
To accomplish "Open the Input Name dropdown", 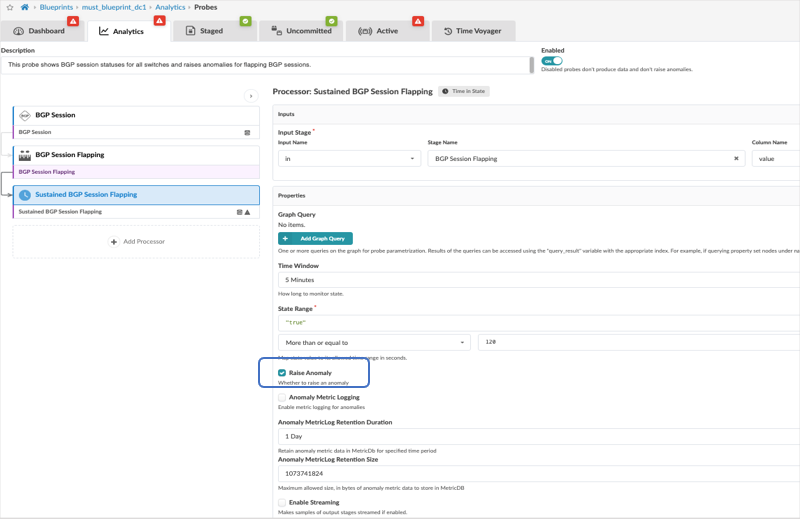I will click(349, 159).
